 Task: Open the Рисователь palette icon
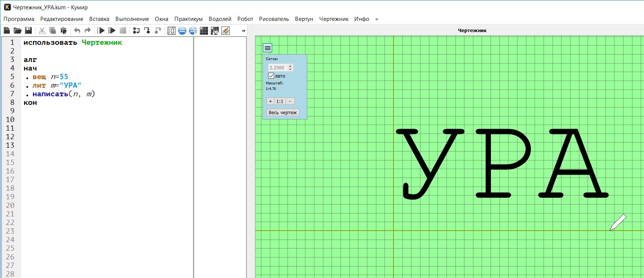point(225,31)
